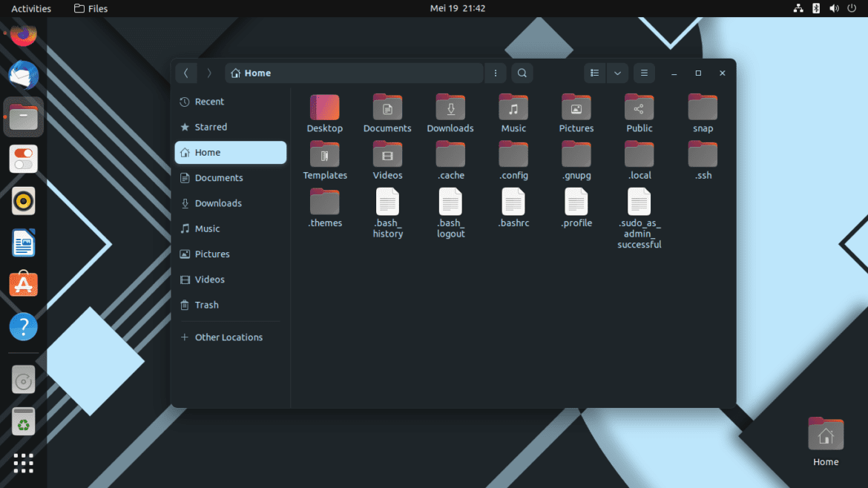Open the view options dropdown arrow

[x=617, y=73]
